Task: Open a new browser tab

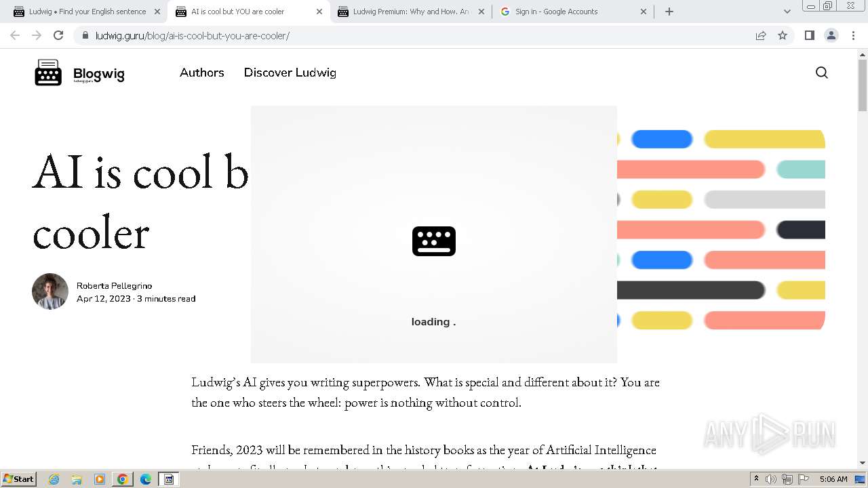Action: click(669, 12)
